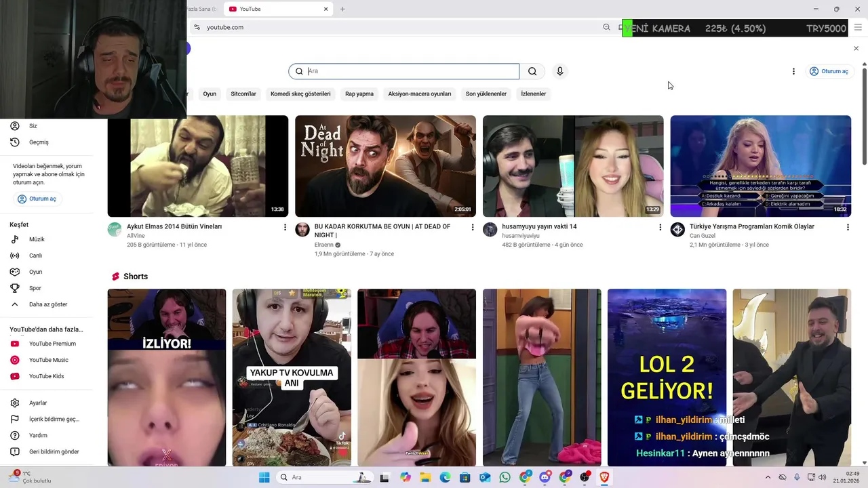Open options for husamyuyu yayın vakti 14
868x488 pixels.
[x=660, y=227]
